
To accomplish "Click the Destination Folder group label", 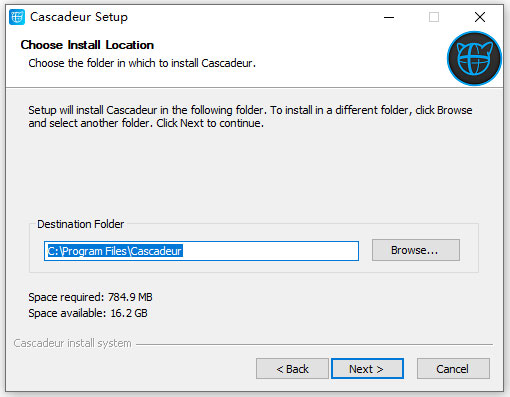I will 80,224.
